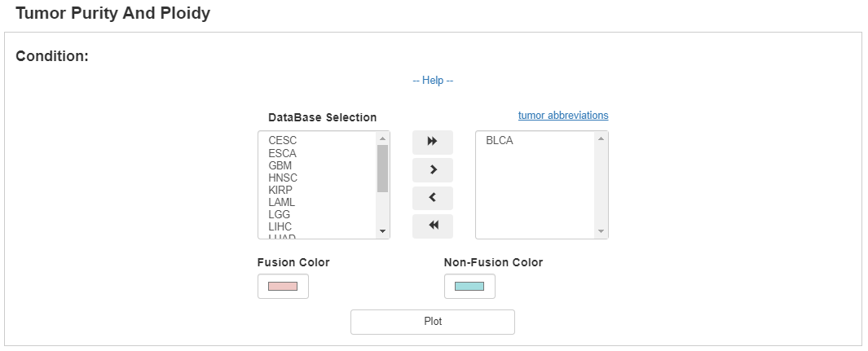Click the move-all-left double arrow button
868x351 pixels.
pos(432,226)
